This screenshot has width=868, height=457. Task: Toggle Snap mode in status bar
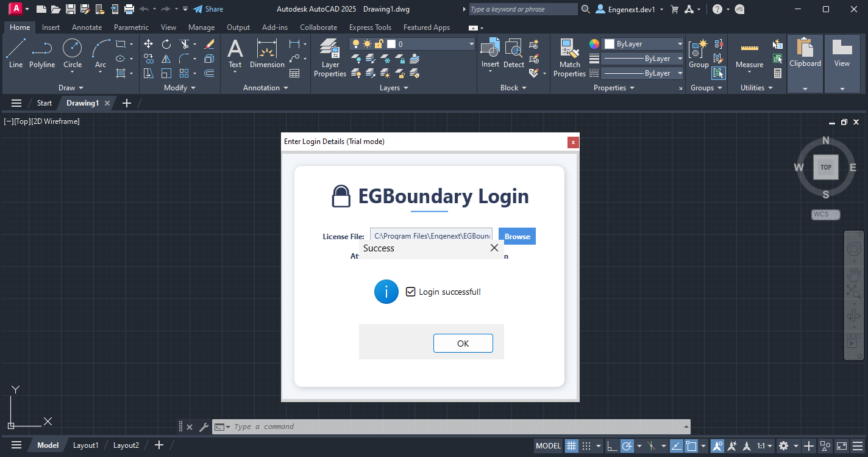(x=587, y=446)
